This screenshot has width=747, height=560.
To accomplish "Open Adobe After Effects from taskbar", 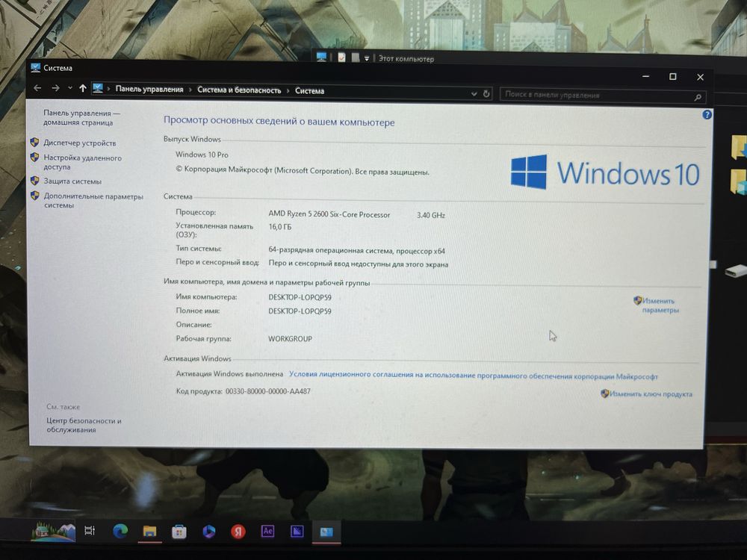I will coord(267,531).
